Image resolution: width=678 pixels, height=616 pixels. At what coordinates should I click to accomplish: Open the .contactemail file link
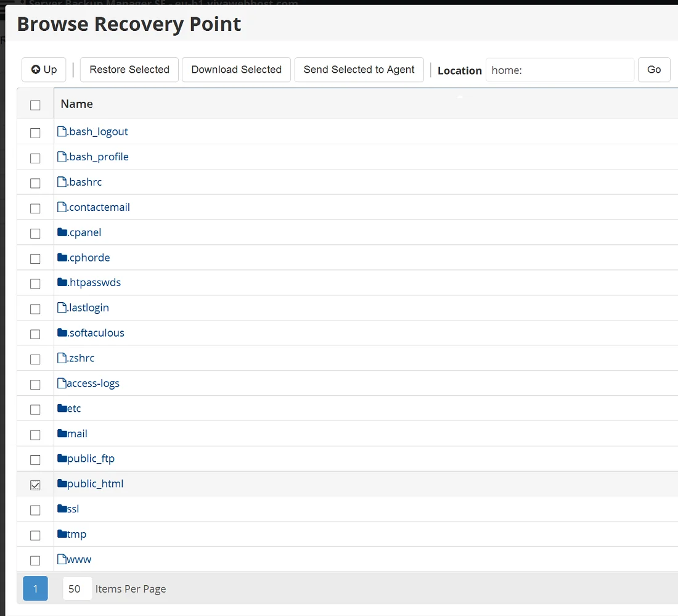pyautogui.click(x=98, y=207)
